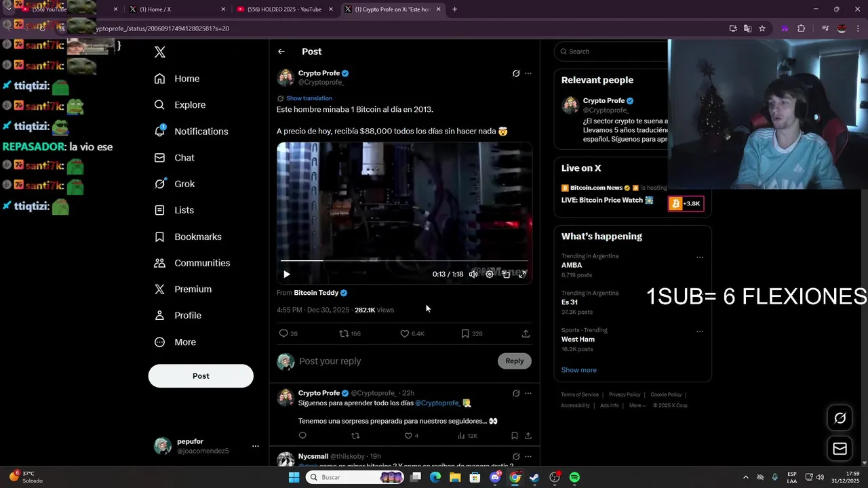Open pepufor account switcher dots
Viewport: 868px width, 488px height.
pyautogui.click(x=256, y=446)
